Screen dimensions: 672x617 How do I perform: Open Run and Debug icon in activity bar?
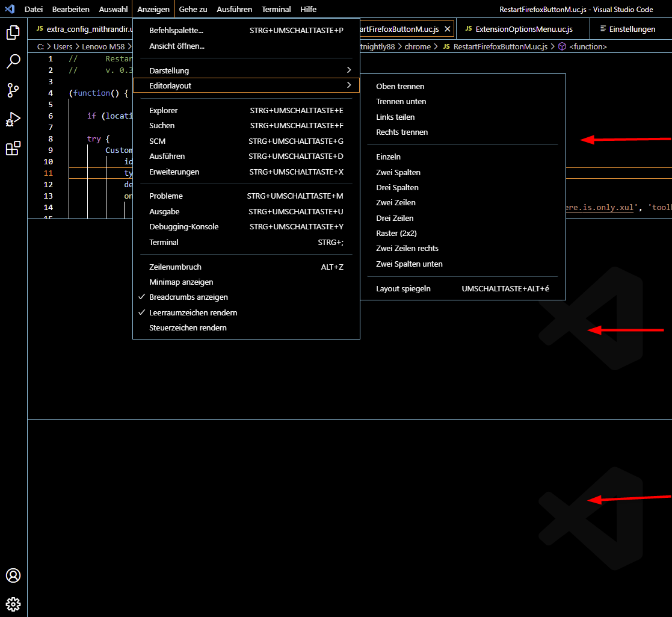click(13, 119)
